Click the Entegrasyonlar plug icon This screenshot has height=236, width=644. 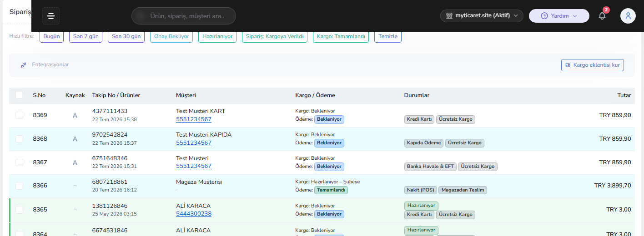tap(24, 65)
